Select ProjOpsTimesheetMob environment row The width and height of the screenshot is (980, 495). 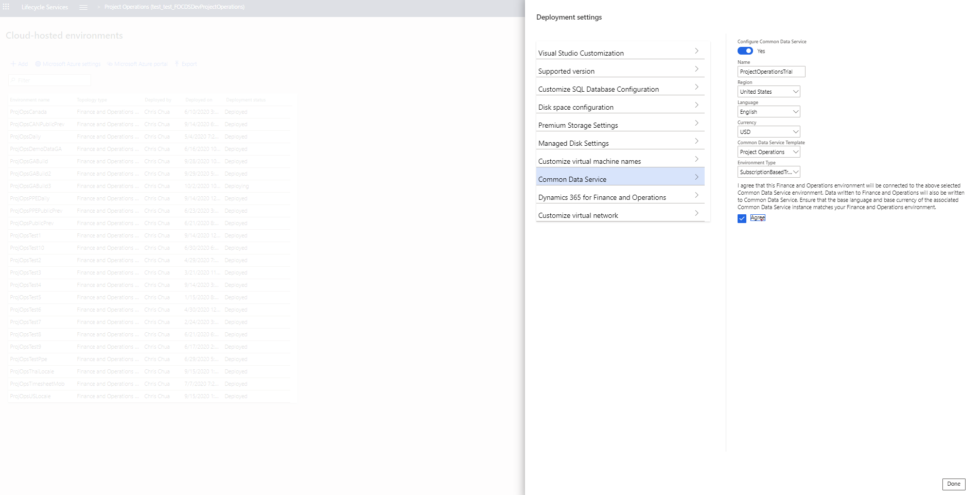coord(149,384)
